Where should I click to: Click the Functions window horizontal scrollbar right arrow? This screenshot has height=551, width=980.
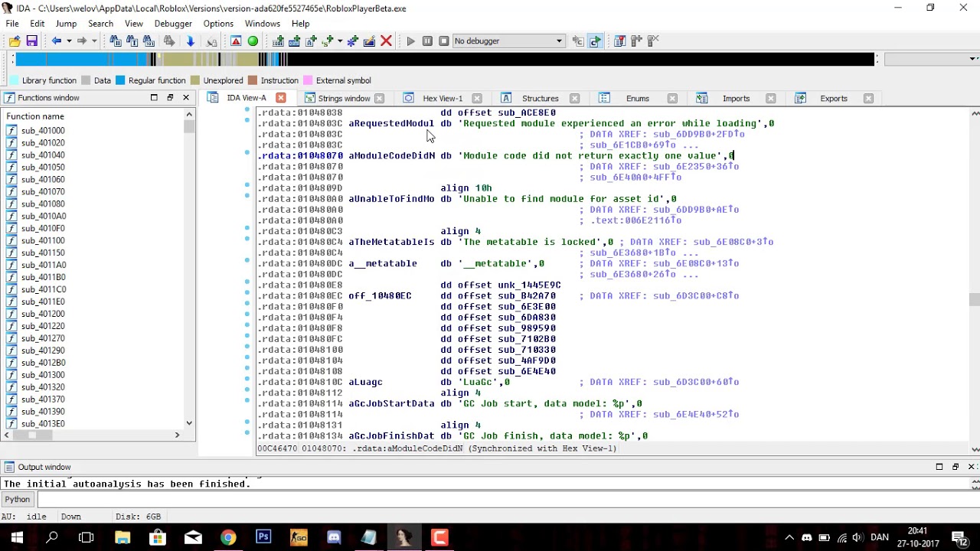177,435
